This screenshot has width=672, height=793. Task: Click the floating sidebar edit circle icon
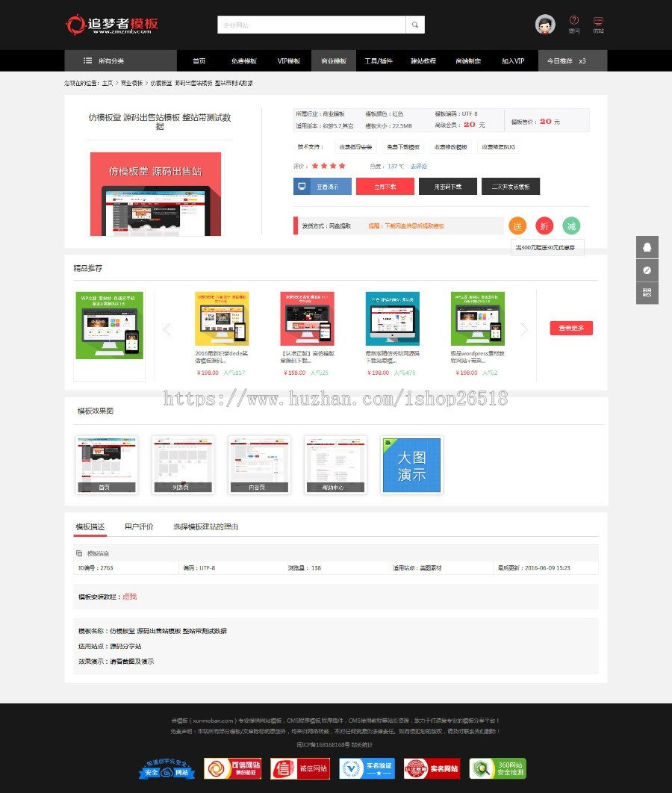click(647, 270)
